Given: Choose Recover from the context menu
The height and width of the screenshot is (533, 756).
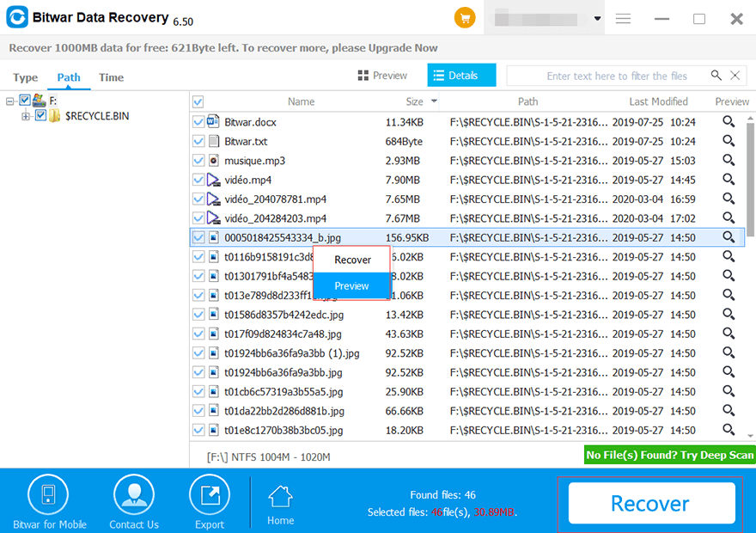Looking at the screenshot, I should (x=352, y=260).
